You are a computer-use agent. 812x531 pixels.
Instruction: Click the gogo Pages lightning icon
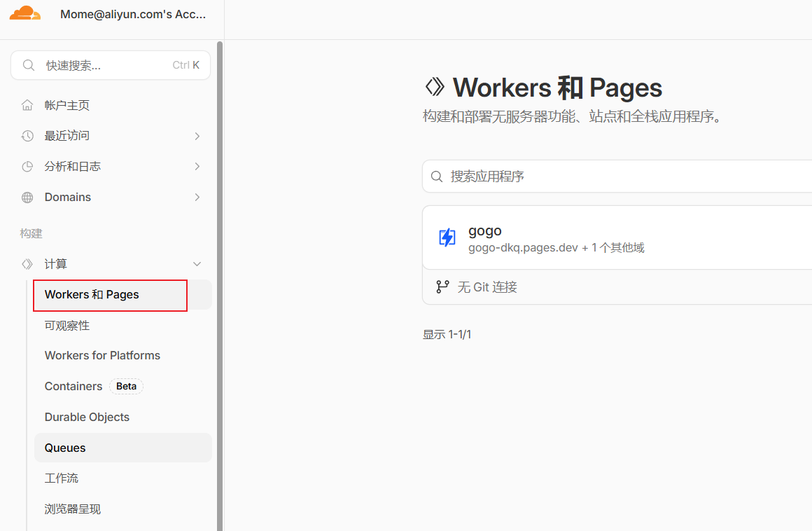coord(447,237)
